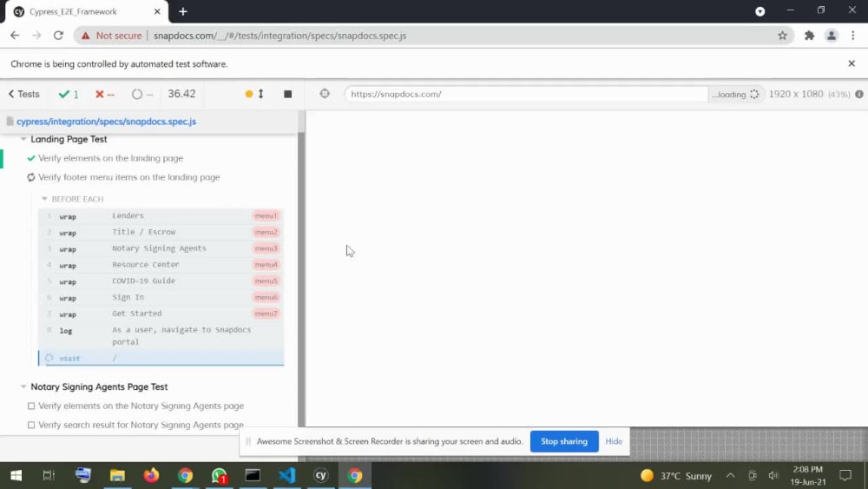Select wrap row Notary Signing Agents

(x=161, y=248)
